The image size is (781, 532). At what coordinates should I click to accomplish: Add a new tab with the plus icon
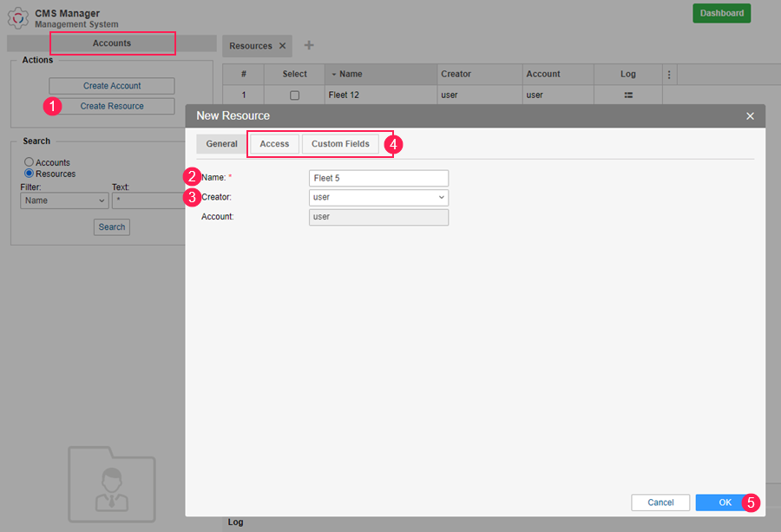point(309,46)
